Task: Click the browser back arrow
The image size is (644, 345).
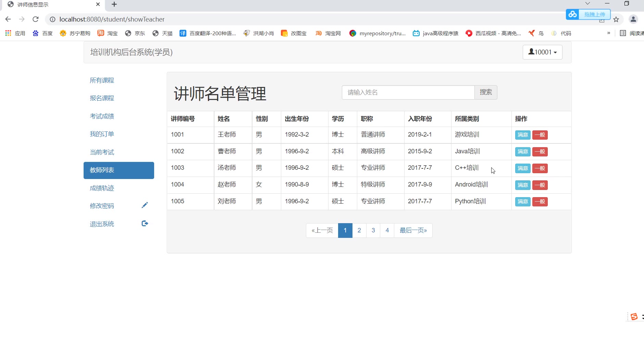Action: tap(8, 19)
